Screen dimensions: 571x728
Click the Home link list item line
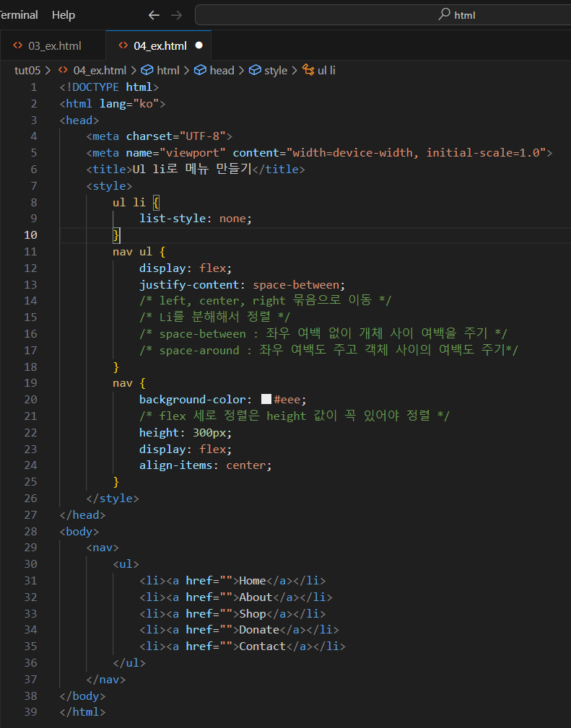tap(232, 580)
